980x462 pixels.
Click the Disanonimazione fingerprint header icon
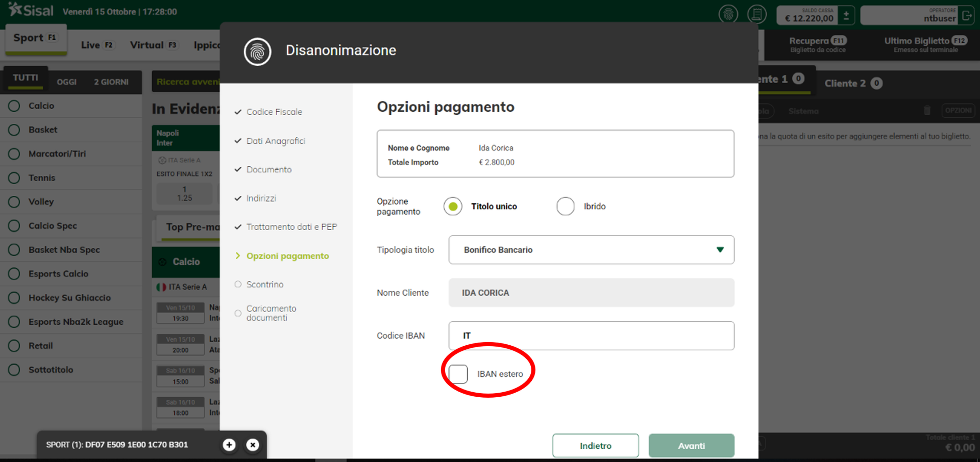click(x=257, y=52)
